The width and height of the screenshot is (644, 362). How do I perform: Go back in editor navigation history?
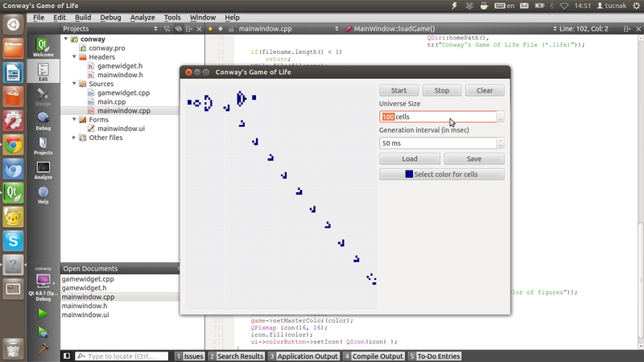coord(210,29)
